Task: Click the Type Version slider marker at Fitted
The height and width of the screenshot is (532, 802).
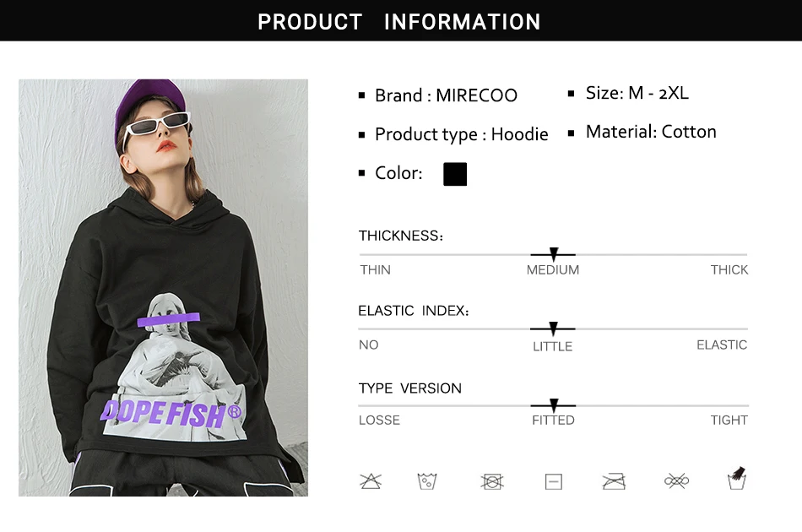Action: [554, 405]
